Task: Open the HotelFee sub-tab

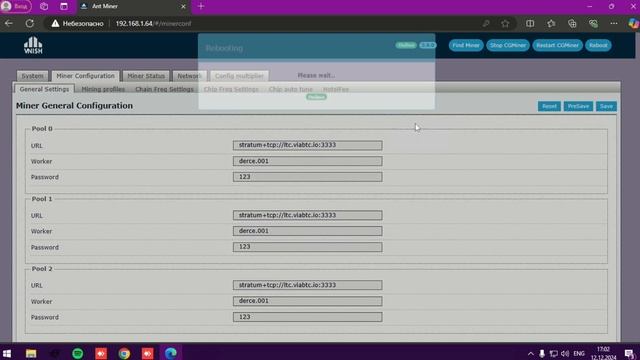Action: click(x=336, y=89)
